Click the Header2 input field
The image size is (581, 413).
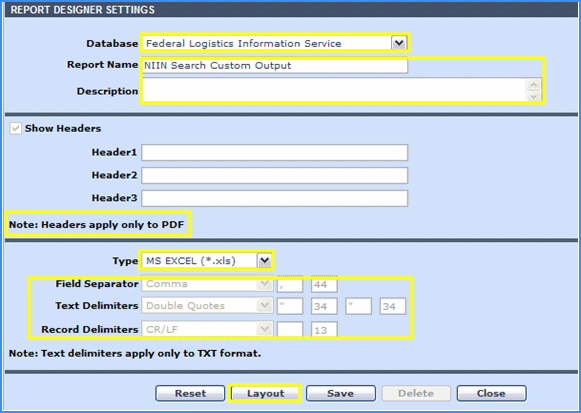point(275,175)
